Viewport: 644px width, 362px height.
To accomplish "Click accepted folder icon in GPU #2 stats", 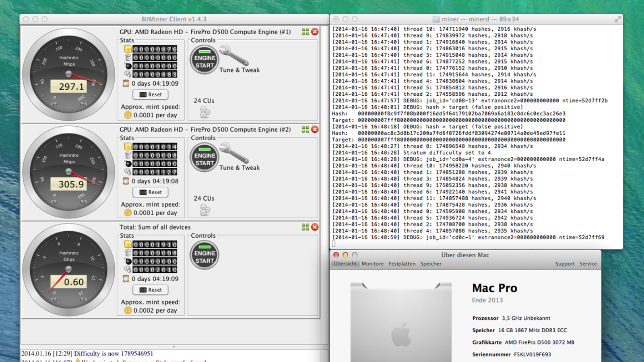I will [x=128, y=147].
